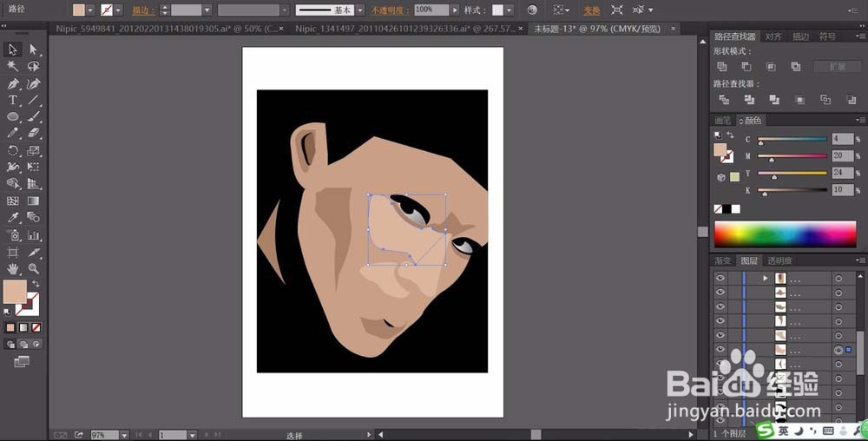Select the Ellipse tool
Viewport: 868px width, 441px height.
[x=13, y=116]
